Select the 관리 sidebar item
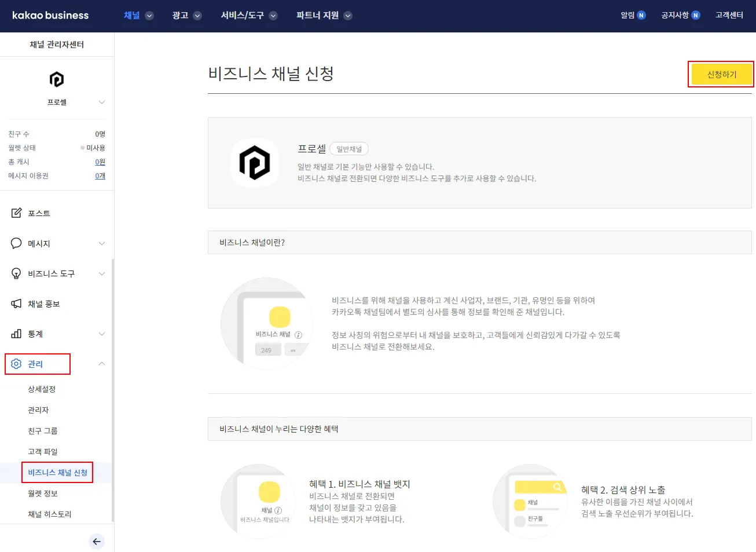Viewport: 756px width, 552px height. click(35, 364)
